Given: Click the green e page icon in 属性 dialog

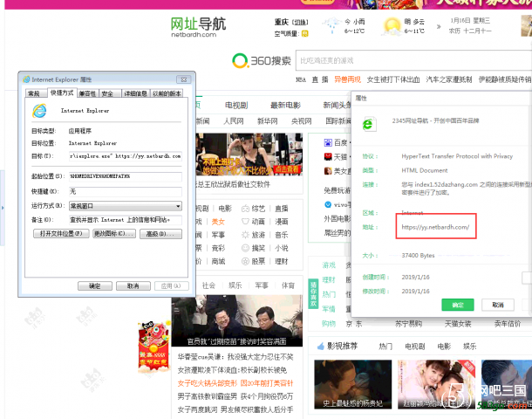Looking at the screenshot, I should tap(368, 125).
